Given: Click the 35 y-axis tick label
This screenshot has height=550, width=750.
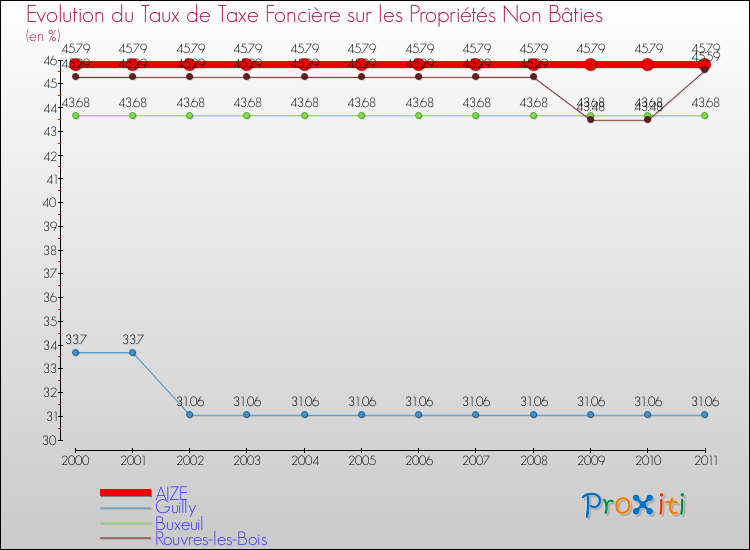Looking at the screenshot, I should [50, 321].
